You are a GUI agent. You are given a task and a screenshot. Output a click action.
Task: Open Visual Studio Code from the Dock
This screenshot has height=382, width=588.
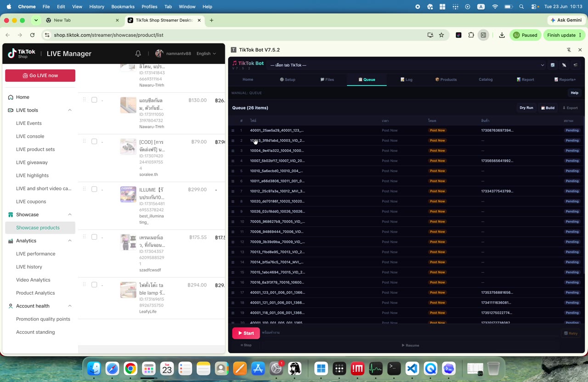(412, 368)
